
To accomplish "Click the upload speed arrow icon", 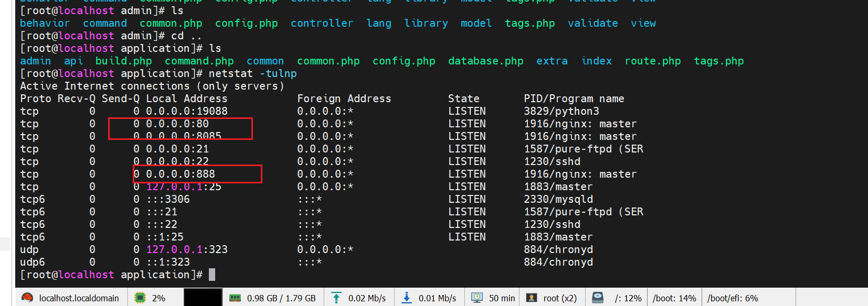I will pyautogui.click(x=336, y=298).
